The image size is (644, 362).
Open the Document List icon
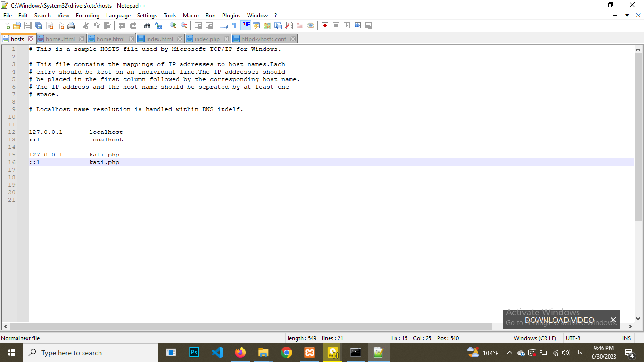[278, 25]
